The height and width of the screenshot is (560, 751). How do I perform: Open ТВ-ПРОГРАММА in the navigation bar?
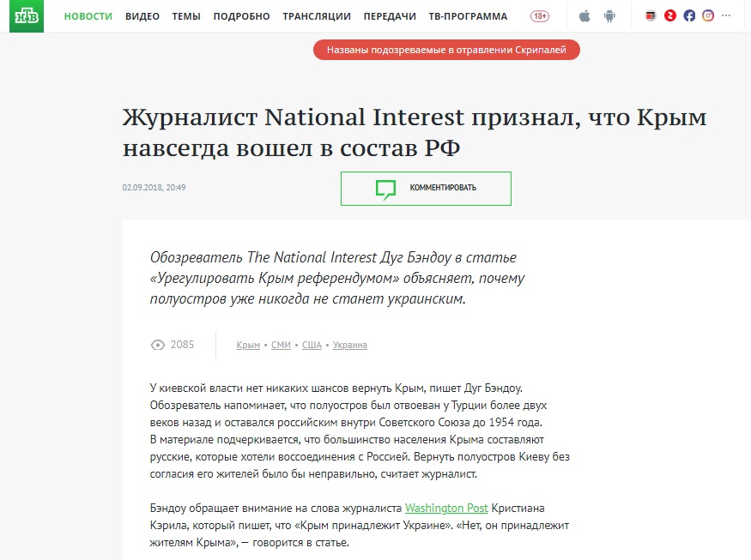tap(468, 16)
